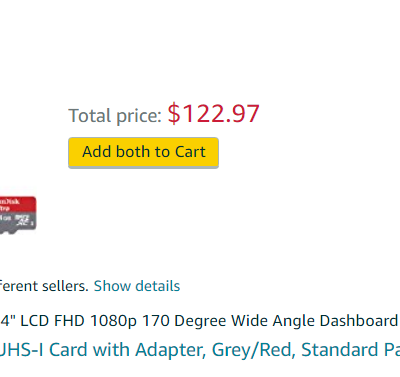Click 'Grey/Red' in the blue product link

pos(254,350)
